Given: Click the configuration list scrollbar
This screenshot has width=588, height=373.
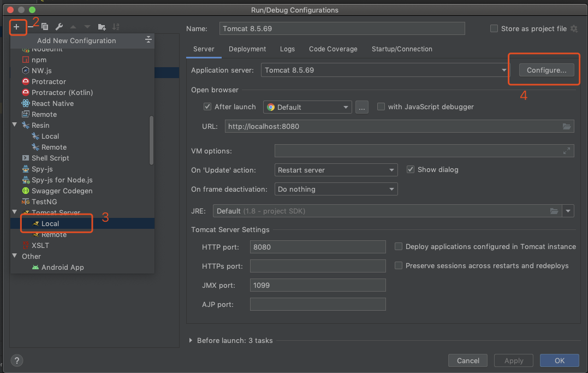Looking at the screenshot, I should tap(151, 140).
